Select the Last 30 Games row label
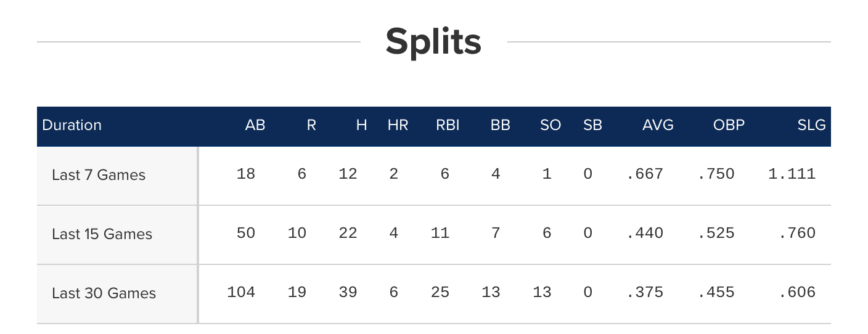The height and width of the screenshot is (334, 868). click(x=104, y=293)
